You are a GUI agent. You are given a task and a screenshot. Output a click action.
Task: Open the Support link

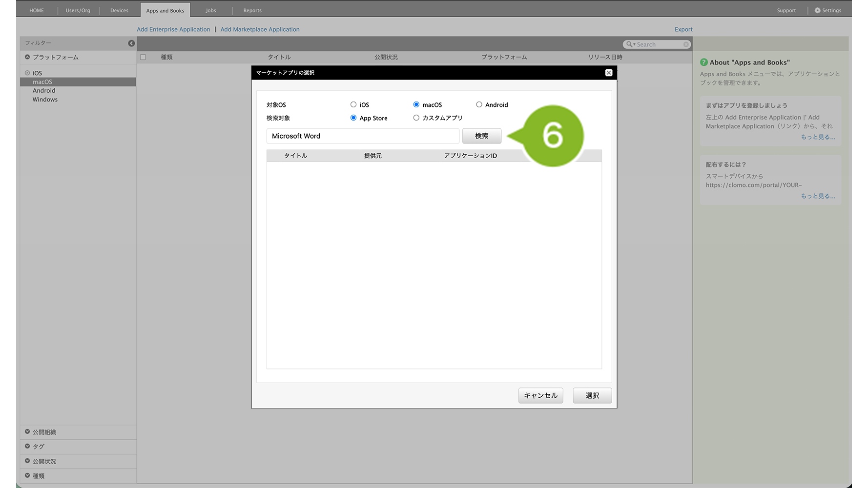pyautogui.click(x=786, y=10)
